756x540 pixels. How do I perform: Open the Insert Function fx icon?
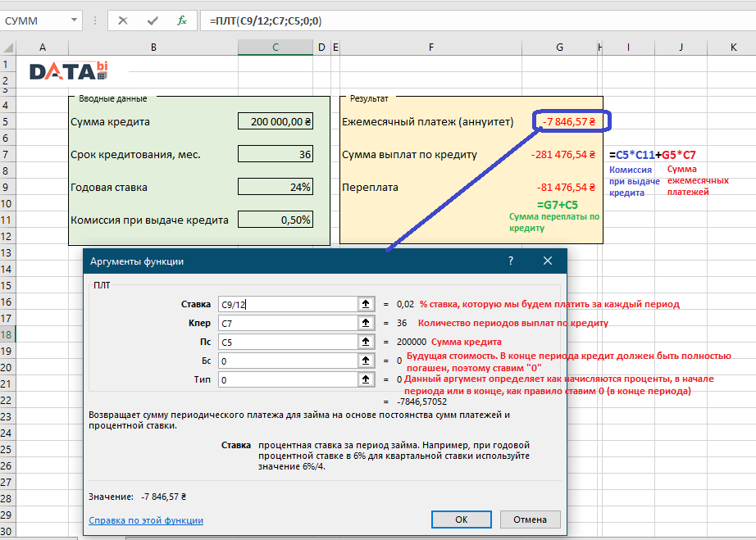click(182, 20)
